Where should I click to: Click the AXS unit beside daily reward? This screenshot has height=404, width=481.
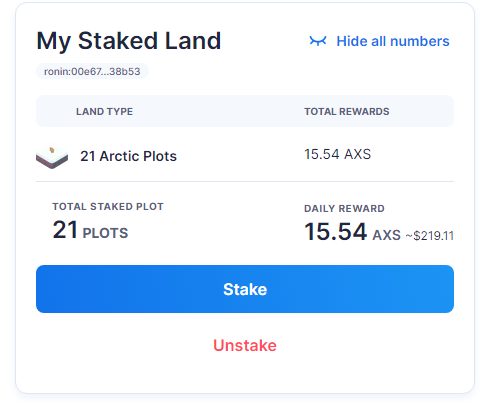387,235
